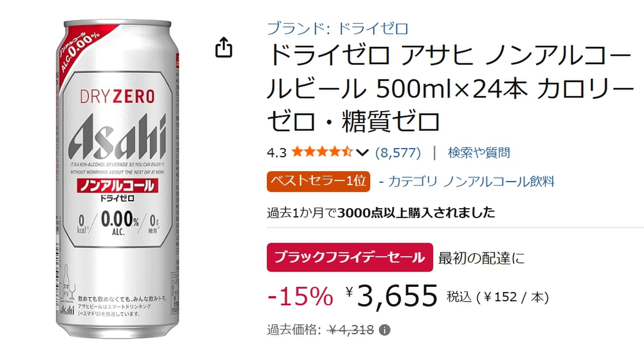Click the product title starting with ドライゼロ アサヒ
The width and height of the screenshot is (644, 347).
pyautogui.click(x=450, y=88)
